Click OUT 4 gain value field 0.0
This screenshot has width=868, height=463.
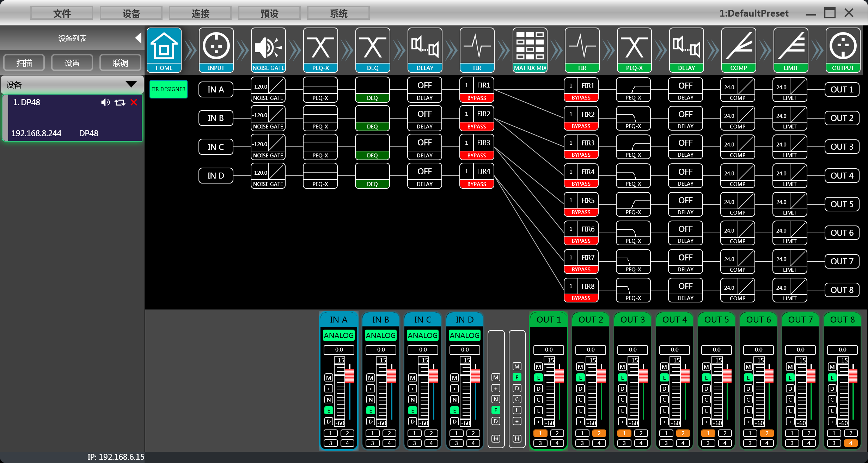click(x=674, y=350)
